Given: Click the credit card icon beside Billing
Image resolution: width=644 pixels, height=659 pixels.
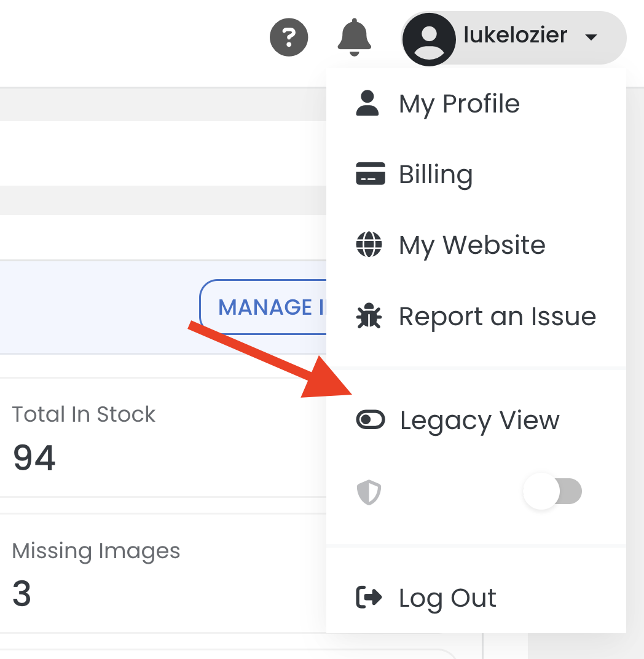Looking at the screenshot, I should [370, 173].
